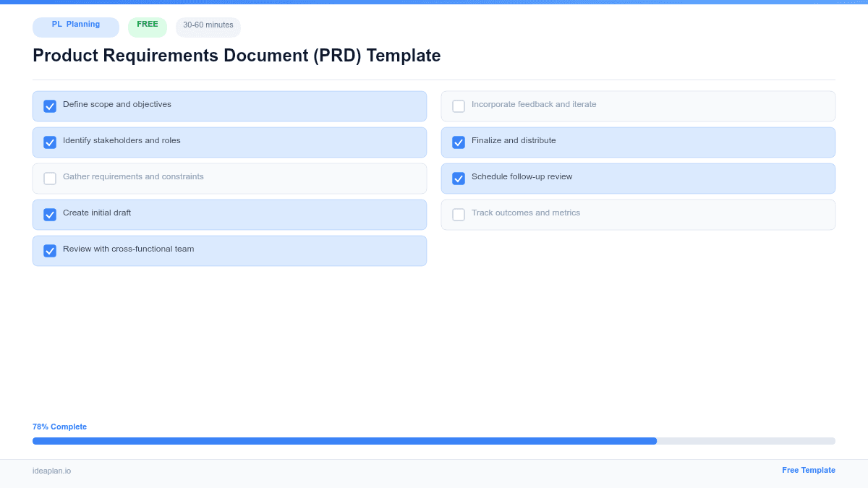The image size is (868, 488).
Task: Click the green FREE badge
Action: [x=147, y=25]
